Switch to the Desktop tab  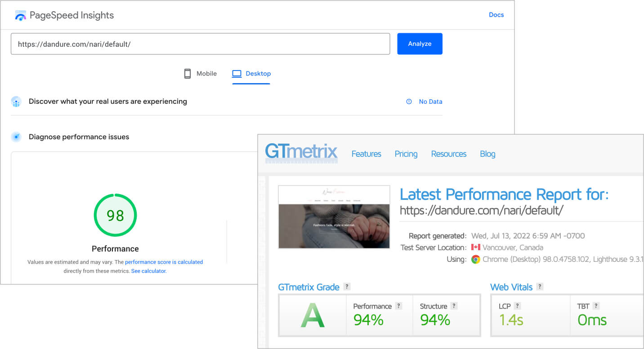click(251, 74)
